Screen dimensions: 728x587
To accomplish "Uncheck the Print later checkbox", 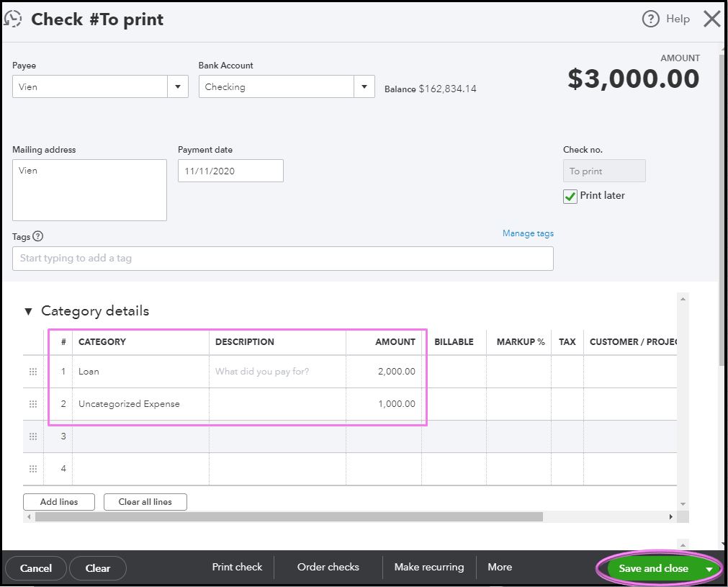I will coord(570,196).
